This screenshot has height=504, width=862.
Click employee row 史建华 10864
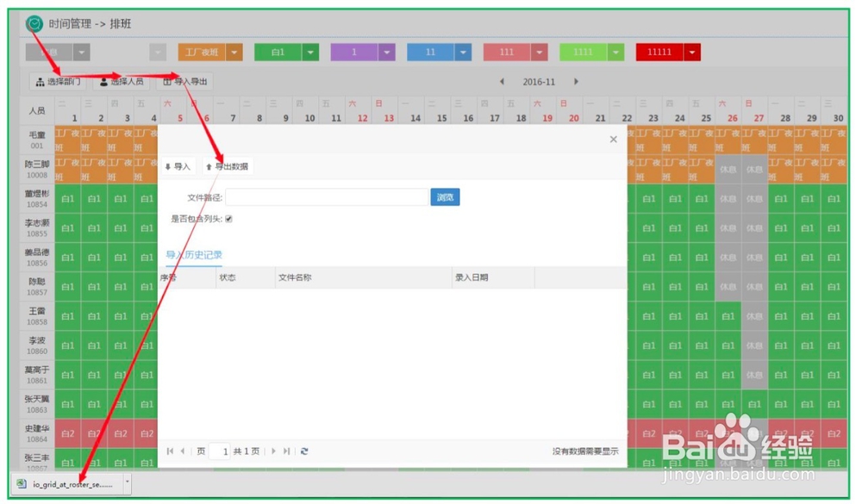[37, 433]
